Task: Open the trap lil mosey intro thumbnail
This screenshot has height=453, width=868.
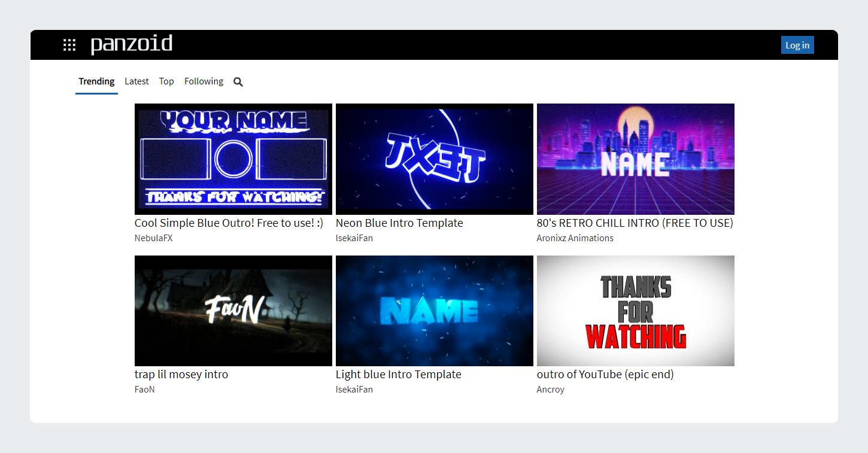Action: point(233,311)
